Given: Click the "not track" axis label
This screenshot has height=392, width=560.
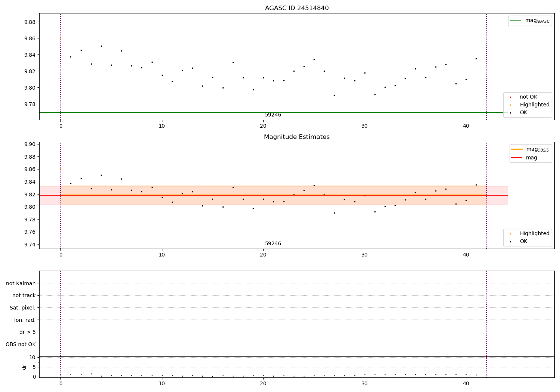Looking at the screenshot, I should [x=24, y=296].
